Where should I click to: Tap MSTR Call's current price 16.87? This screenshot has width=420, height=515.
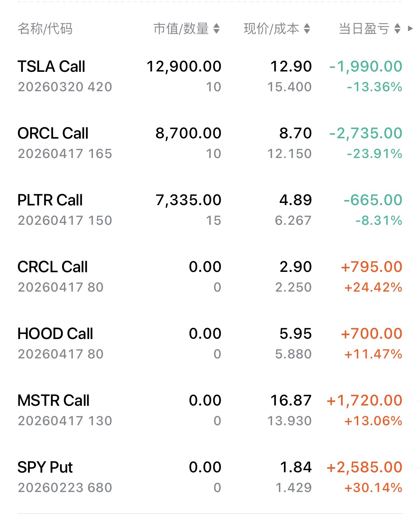[x=291, y=401]
